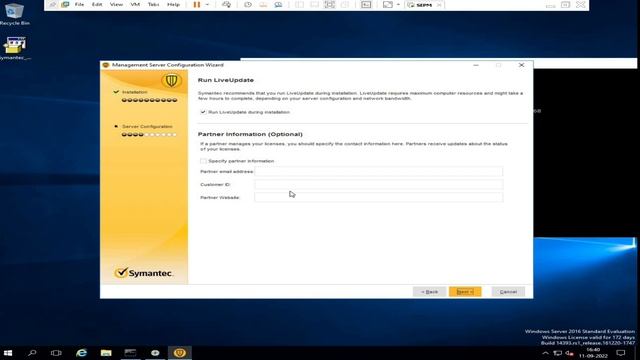Click the Symantec shield taskbar icon
The image size is (640, 360).
[x=180, y=353]
